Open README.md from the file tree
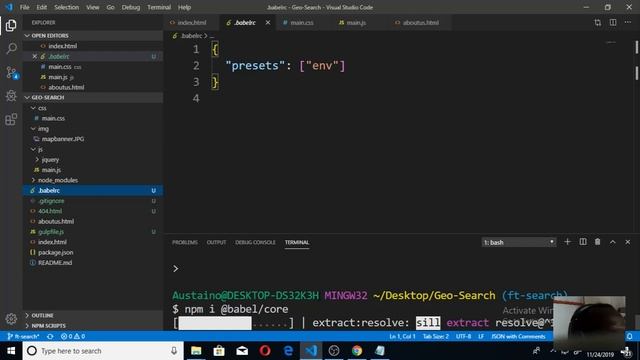This screenshot has height=360, width=640. click(x=93, y=262)
